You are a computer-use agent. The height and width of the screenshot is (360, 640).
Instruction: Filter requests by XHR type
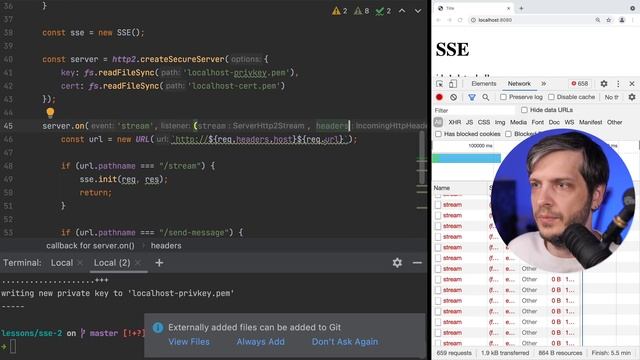click(x=455, y=122)
